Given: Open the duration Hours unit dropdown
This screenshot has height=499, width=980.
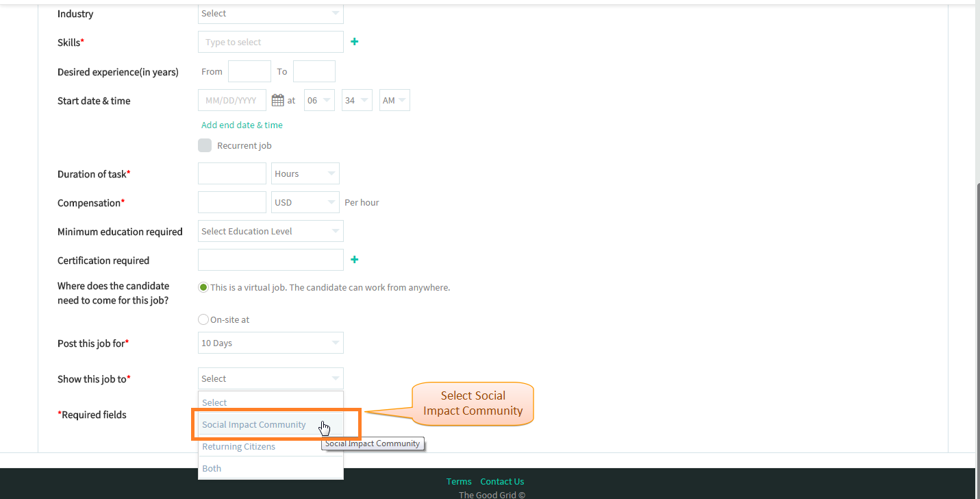Looking at the screenshot, I should pos(305,173).
